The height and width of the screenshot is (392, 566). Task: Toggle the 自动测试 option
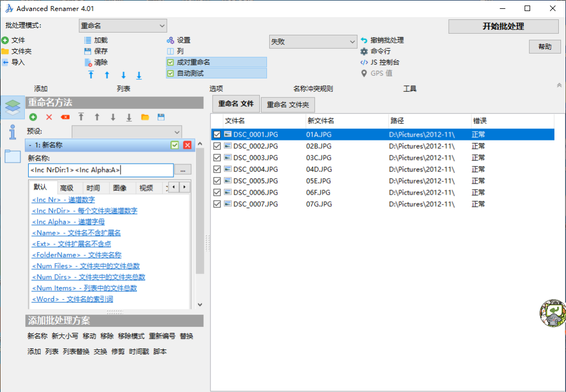point(217,74)
